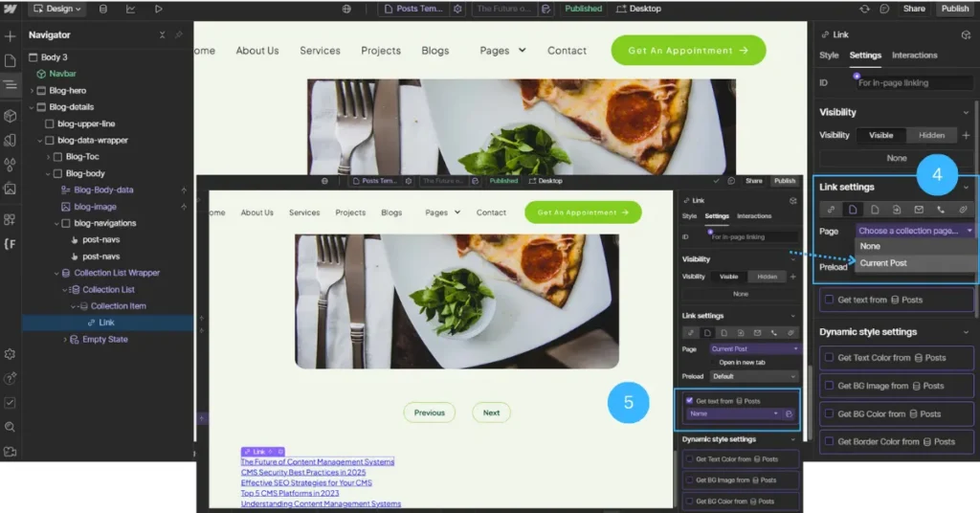Viewport: 980px width, 513px height.
Task: Click the Next button in inset canvas
Action: coord(491,413)
